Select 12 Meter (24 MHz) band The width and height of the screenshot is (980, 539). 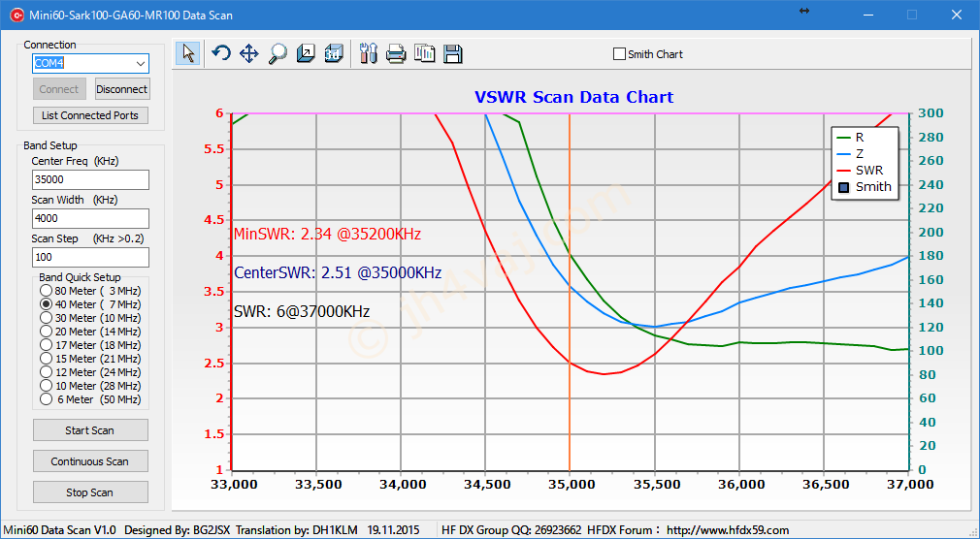click(46, 372)
